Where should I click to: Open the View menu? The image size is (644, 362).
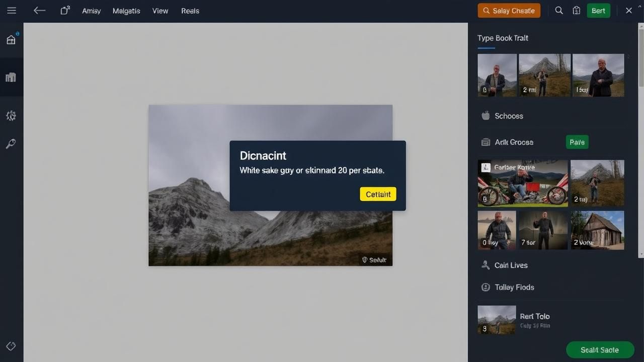[x=160, y=11]
